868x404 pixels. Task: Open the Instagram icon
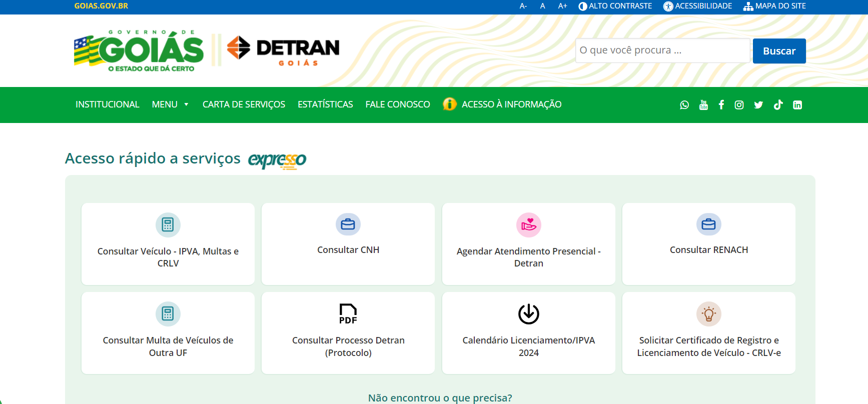(x=739, y=105)
